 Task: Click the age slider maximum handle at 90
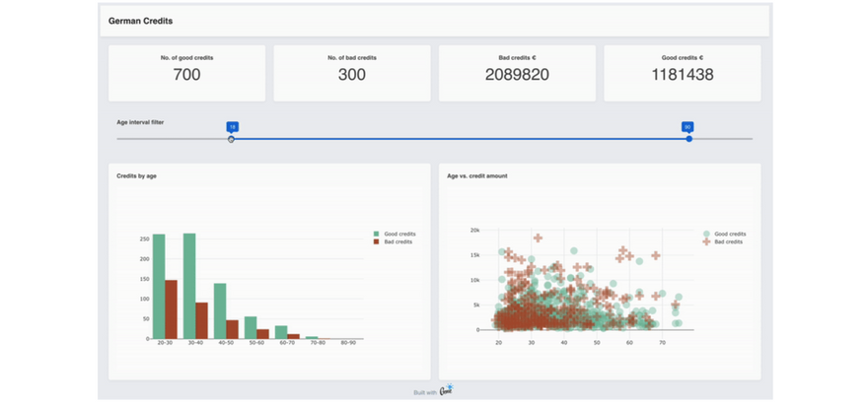pyautogui.click(x=689, y=139)
